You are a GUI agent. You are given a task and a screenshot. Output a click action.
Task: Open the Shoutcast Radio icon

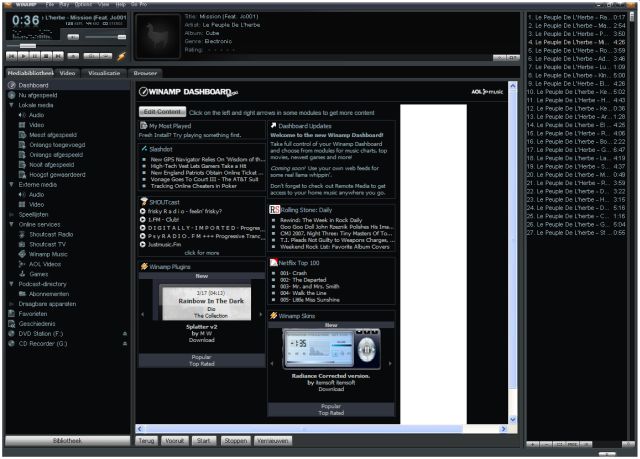pos(22,234)
